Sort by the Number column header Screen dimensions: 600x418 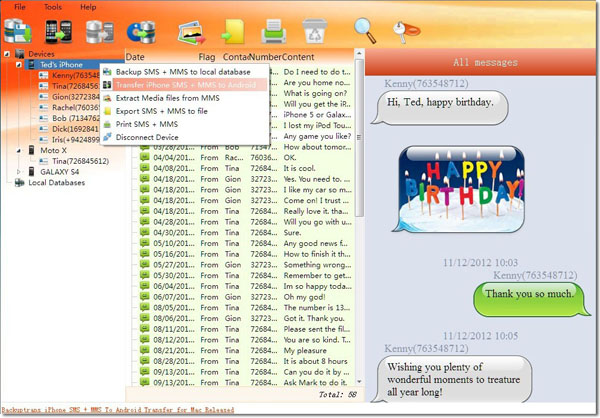pos(266,57)
